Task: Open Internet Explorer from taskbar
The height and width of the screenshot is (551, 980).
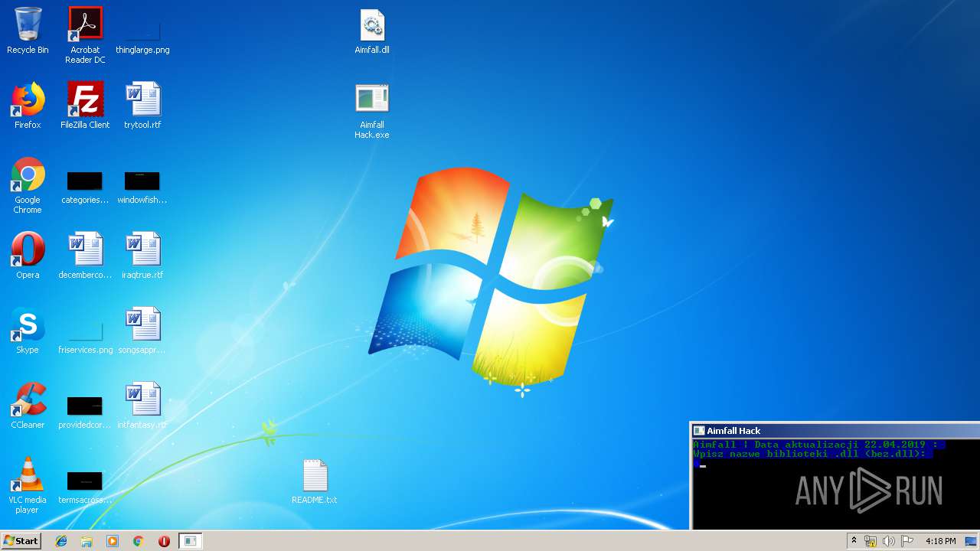Action: [61, 541]
